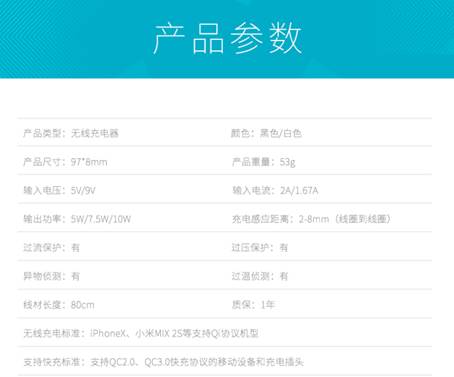This screenshot has height=377, width=454.
Task: Select the 产品类型 无线充电器 entry
Action: coord(71,133)
